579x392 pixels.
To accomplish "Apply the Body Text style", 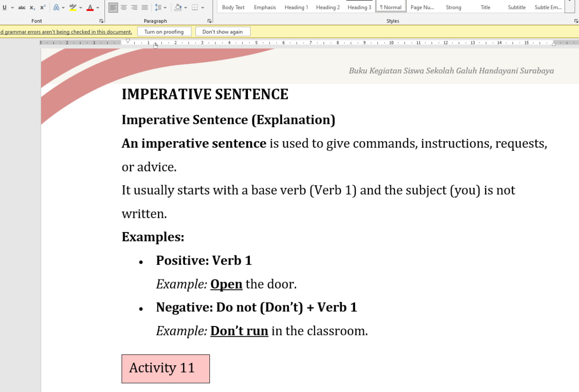I will click(x=233, y=7).
